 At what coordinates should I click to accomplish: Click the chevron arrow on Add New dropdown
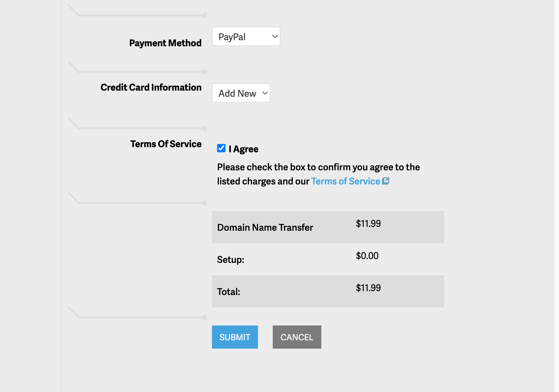[265, 93]
